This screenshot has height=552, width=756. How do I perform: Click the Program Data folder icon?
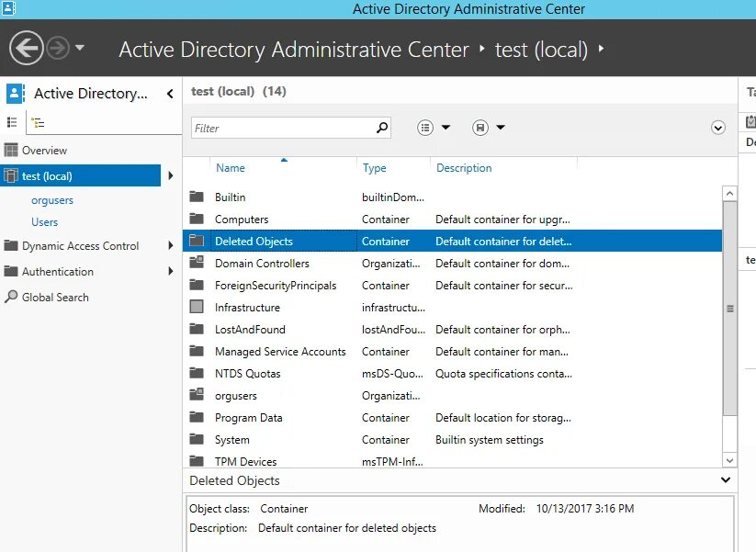[197, 417]
